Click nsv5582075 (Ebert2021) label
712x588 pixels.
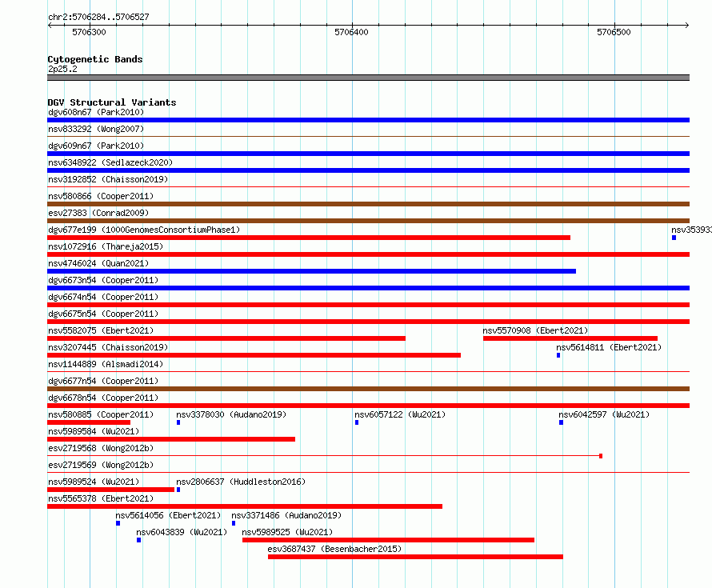pyautogui.click(x=101, y=330)
